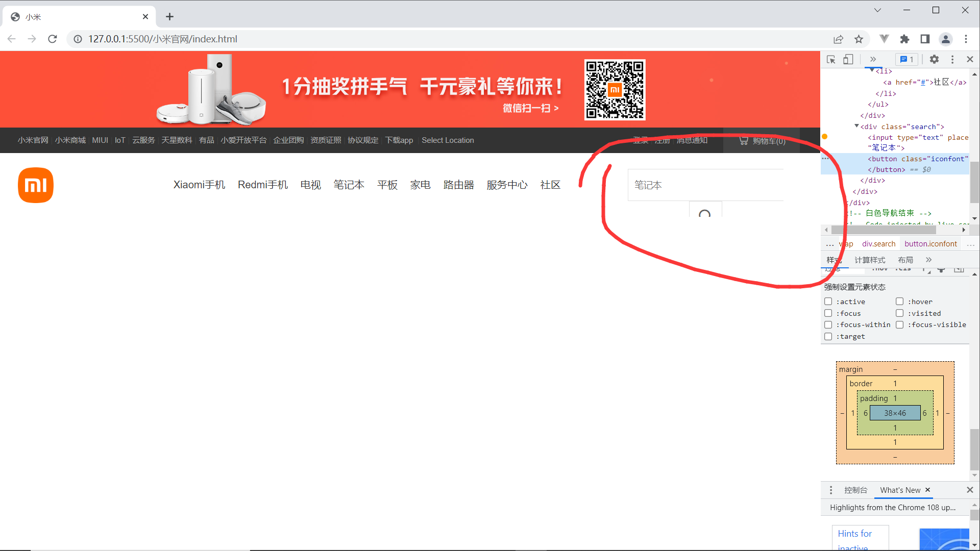Image resolution: width=980 pixels, height=551 pixels.
Task: Click the browser address bar URL
Action: pyautogui.click(x=162, y=39)
